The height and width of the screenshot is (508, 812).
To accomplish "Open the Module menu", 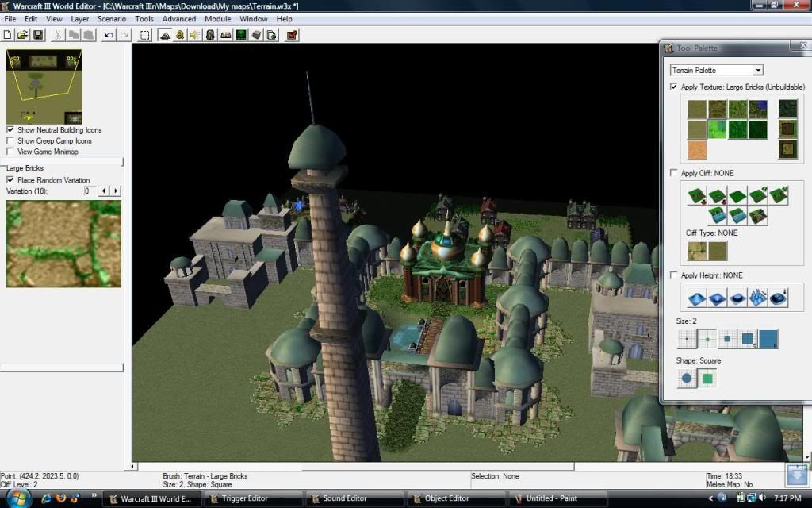I will [217, 19].
